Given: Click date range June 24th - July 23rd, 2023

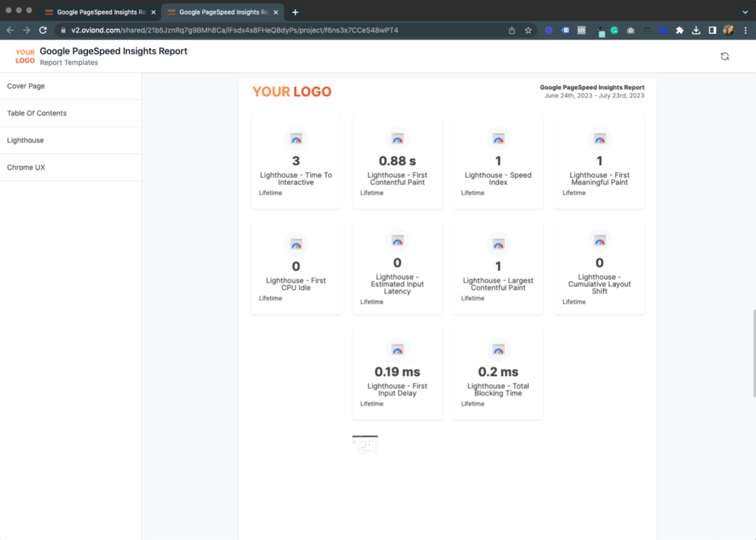Looking at the screenshot, I should point(594,95).
